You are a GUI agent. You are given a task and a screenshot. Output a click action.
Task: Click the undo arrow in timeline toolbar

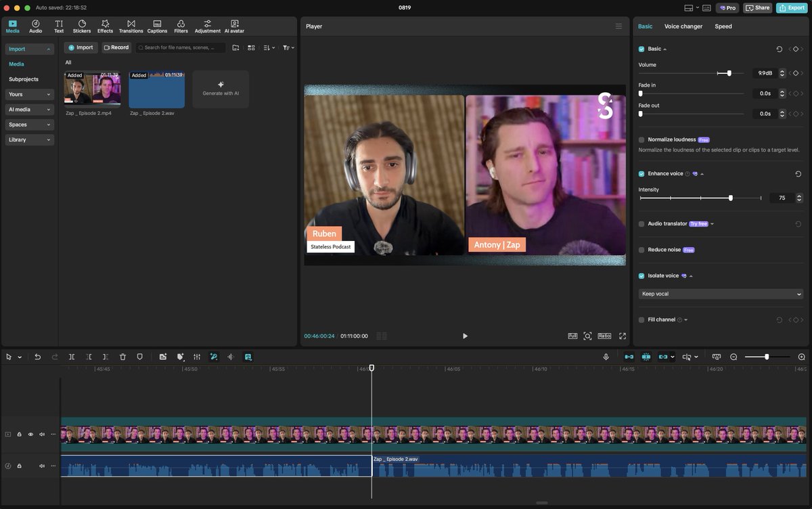coord(38,357)
